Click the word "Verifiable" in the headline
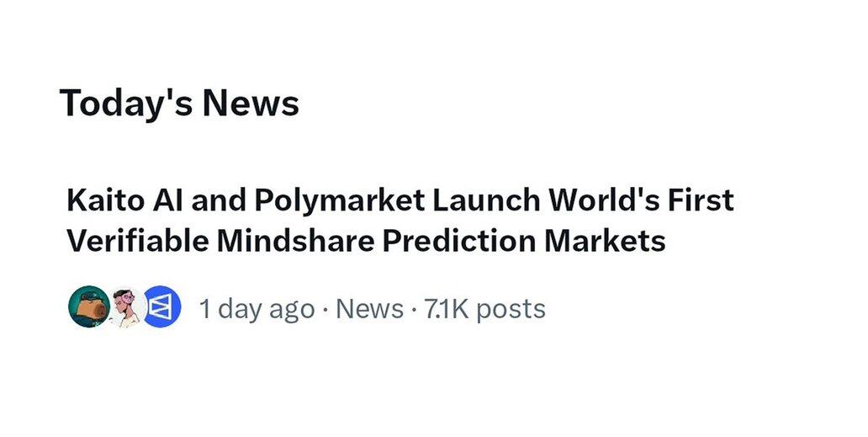Screen dimensions: 868x437 136,242
